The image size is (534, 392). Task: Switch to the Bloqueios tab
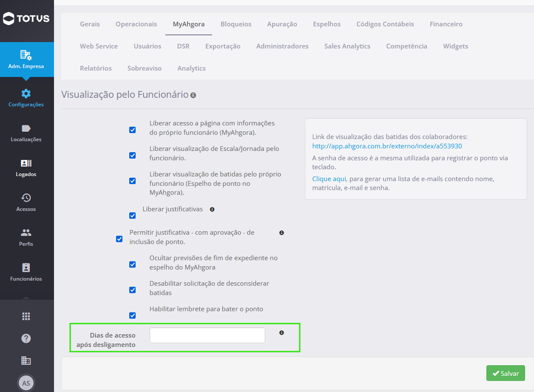[236, 24]
